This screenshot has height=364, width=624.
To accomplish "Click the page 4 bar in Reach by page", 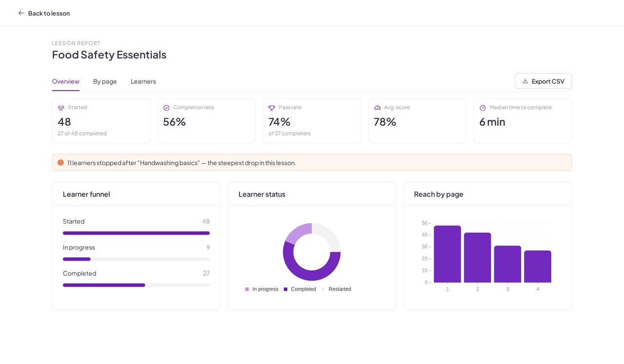I will (x=538, y=267).
